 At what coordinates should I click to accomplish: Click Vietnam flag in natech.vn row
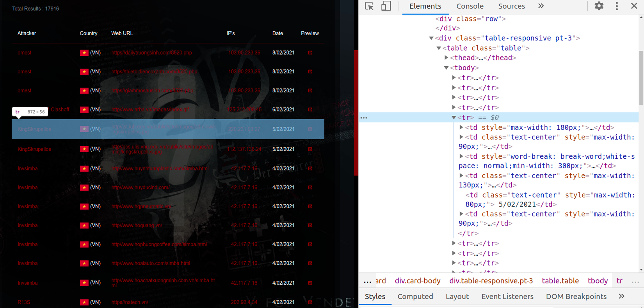coord(84,302)
